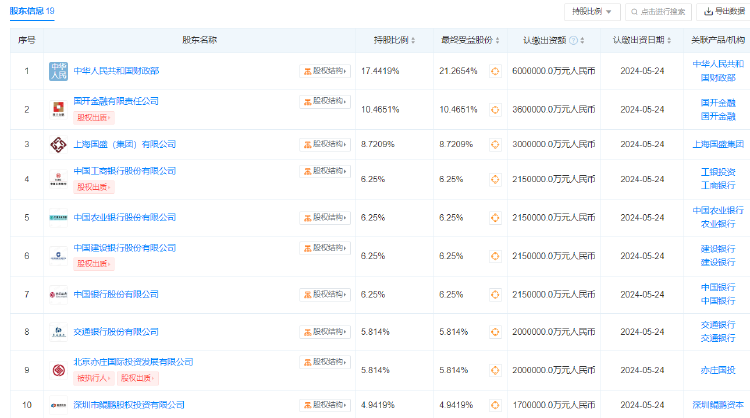Click 股权结构 button for 亦庄国际 row

coord(325,362)
